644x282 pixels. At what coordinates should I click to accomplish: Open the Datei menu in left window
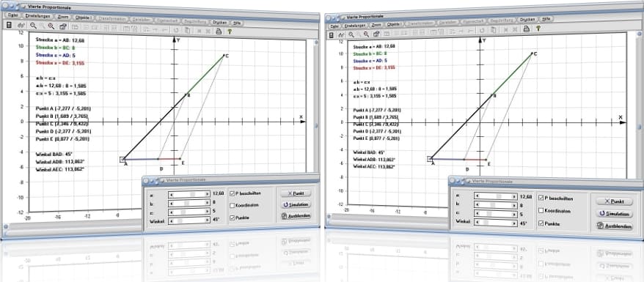click(12, 15)
